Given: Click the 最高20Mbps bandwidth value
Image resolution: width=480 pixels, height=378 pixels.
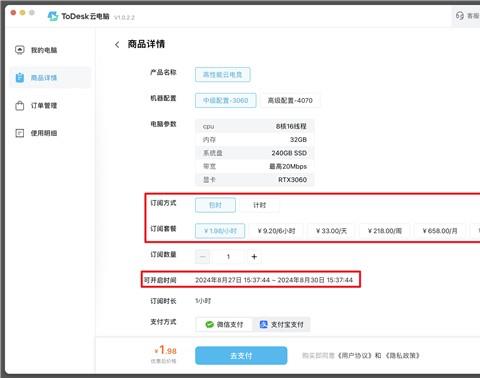Looking at the screenshot, I should tap(288, 166).
